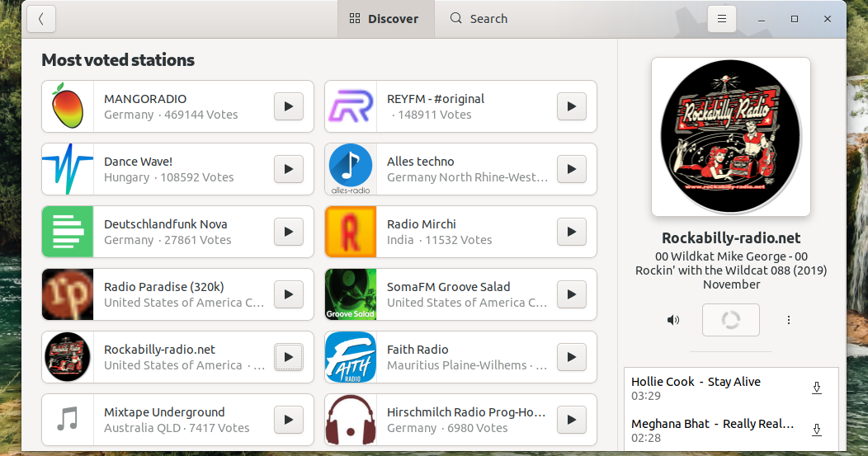Go back using the back arrow

click(x=41, y=19)
